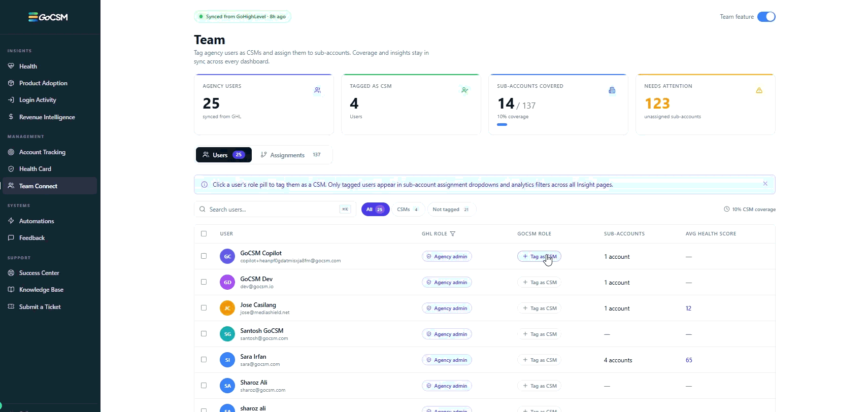Click the Automations lightning icon
868x412 pixels.
point(11,221)
